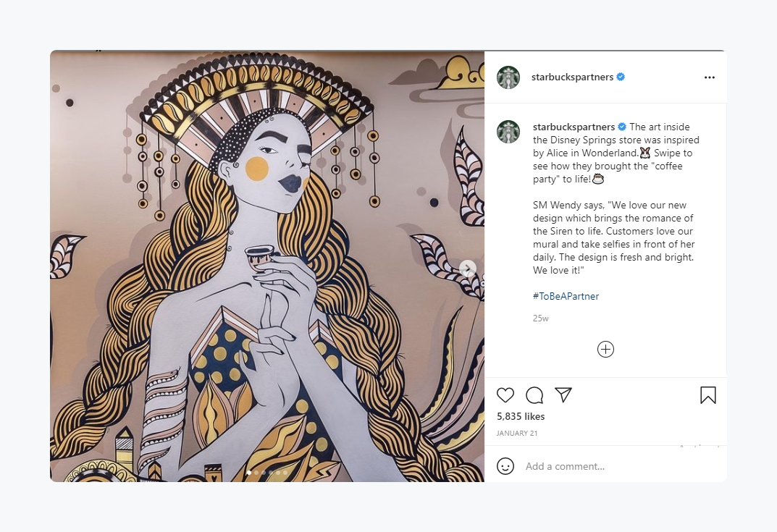Click the comment speech bubble icon
Viewport: 777px width, 532px height.
(534, 395)
